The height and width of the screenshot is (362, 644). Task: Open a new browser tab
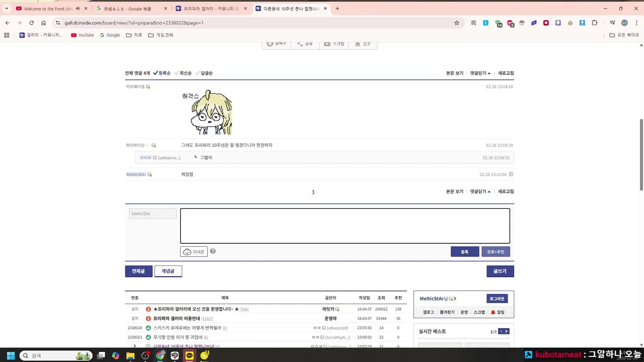[337, 9]
